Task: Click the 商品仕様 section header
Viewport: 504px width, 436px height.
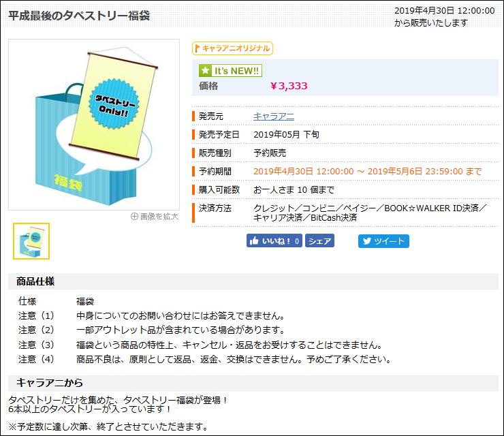Action: click(35, 281)
